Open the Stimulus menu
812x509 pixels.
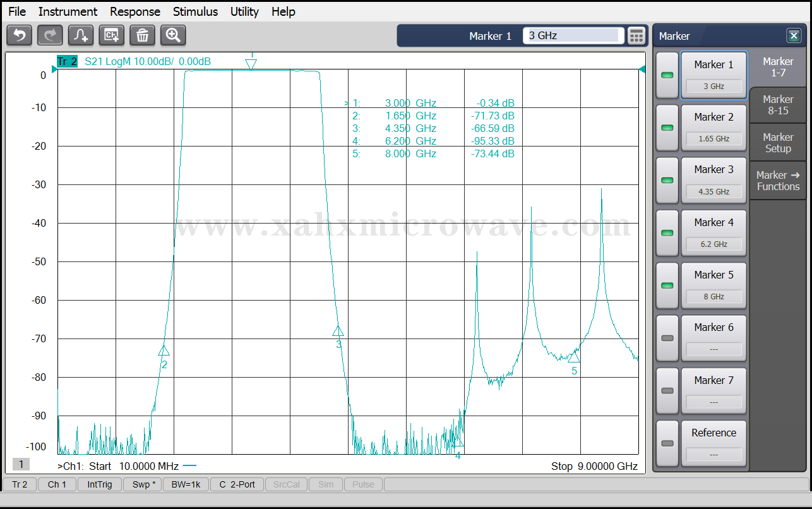tap(195, 11)
